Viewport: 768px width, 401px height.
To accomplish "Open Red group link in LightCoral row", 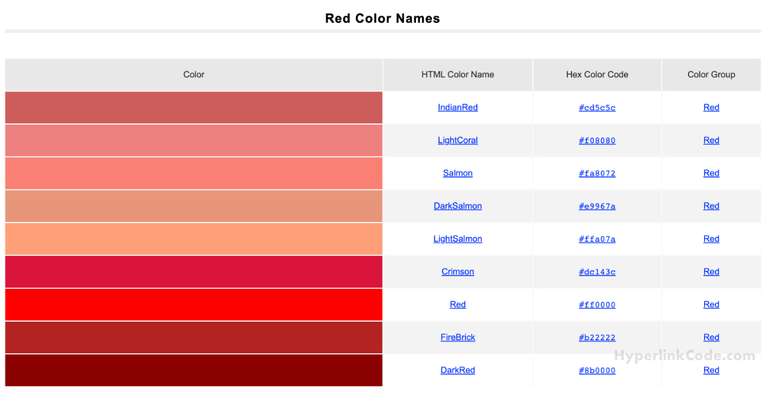I will (711, 140).
